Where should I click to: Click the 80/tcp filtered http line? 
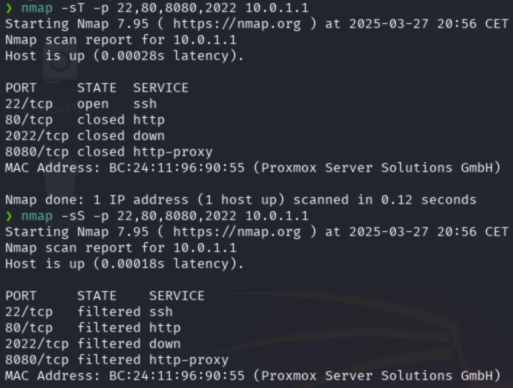point(93,328)
